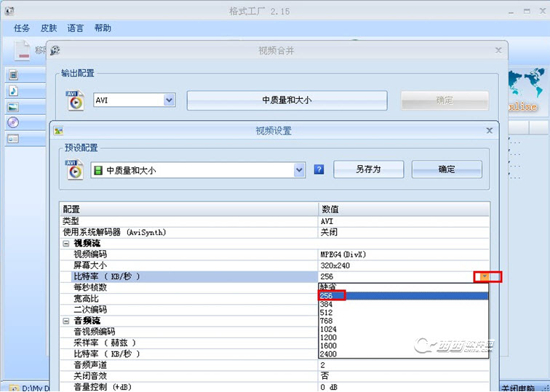Collapse the 视频流 tree section
The image size is (550, 392).
click(x=66, y=244)
